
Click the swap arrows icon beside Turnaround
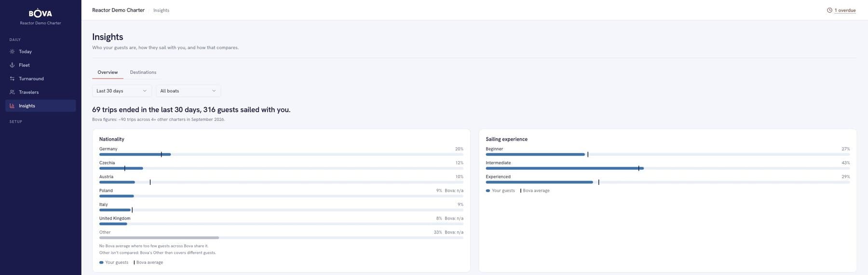click(x=12, y=79)
